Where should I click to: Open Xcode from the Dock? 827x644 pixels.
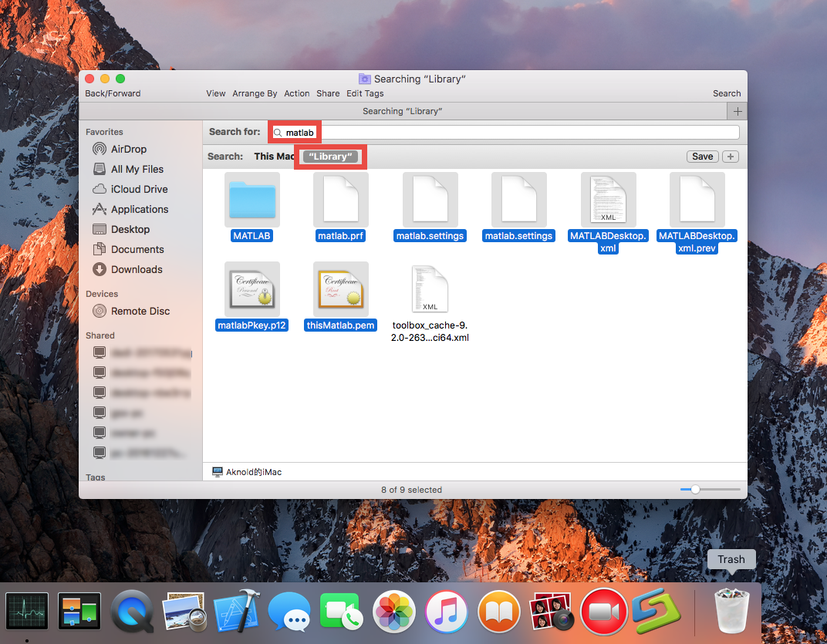point(237,612)
